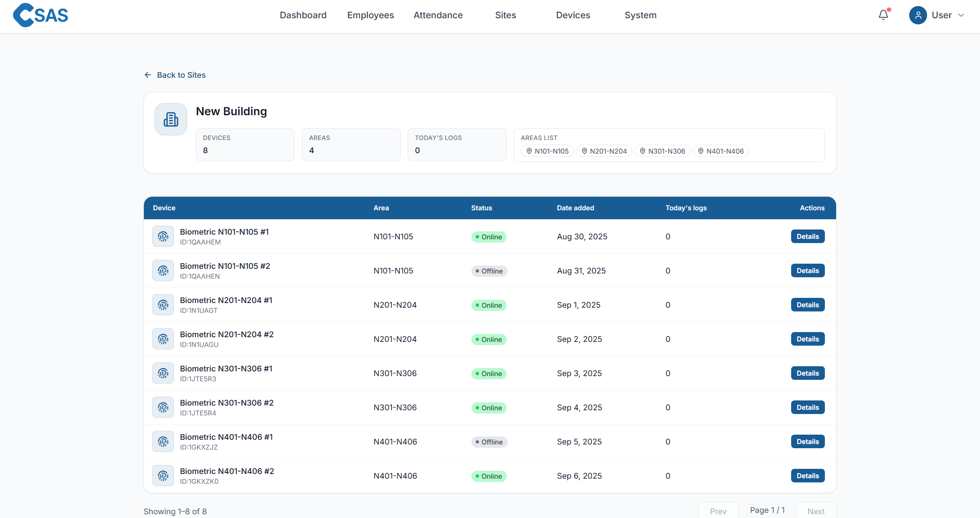Click fingerprint icon for Biometric N401-N406 #1
Screen dimensions: 980x518
pyautogui.click(x=163, y=442)
